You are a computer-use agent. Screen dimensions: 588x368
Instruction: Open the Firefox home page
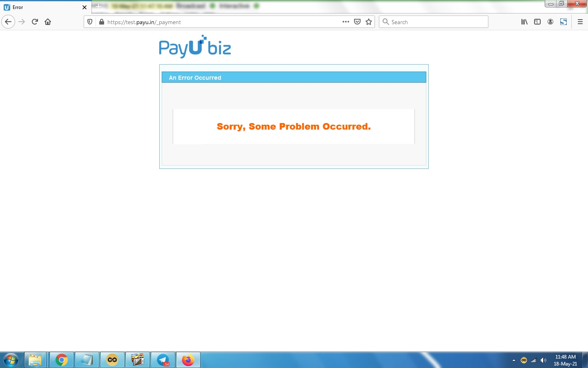(x=48, y=22)
